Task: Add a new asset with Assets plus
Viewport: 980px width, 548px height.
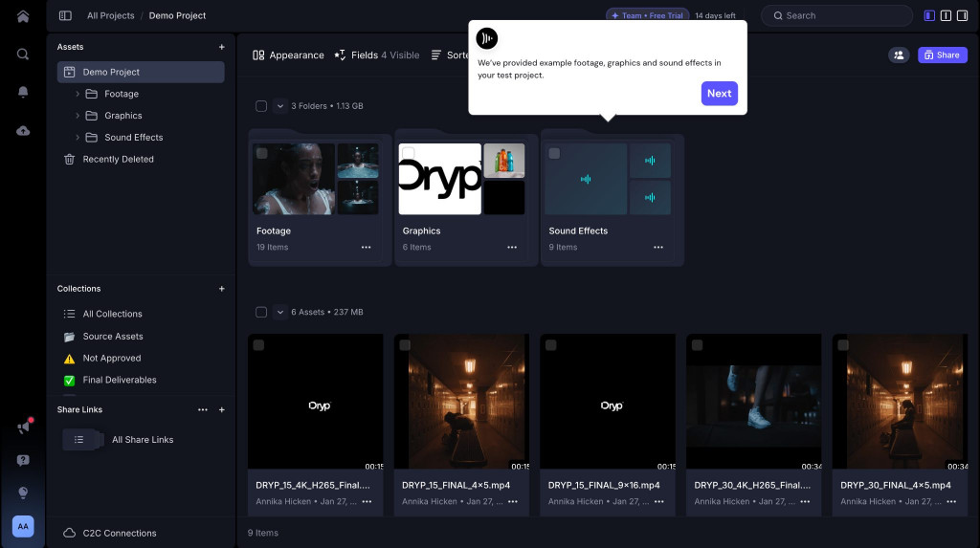Action: (x=221, y=47)
